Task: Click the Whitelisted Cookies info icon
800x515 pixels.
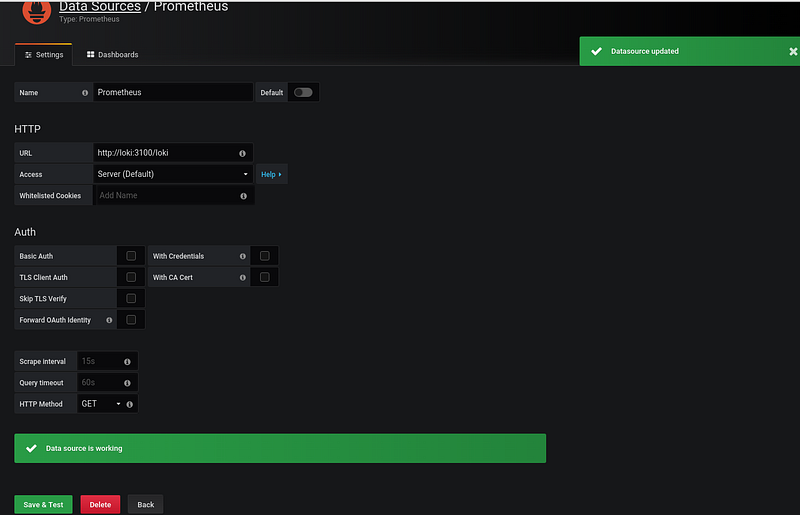Action: (243, 196)
